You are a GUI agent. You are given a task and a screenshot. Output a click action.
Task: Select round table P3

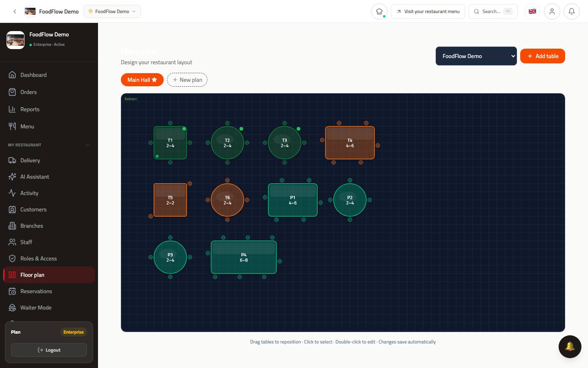pos(170,257)
